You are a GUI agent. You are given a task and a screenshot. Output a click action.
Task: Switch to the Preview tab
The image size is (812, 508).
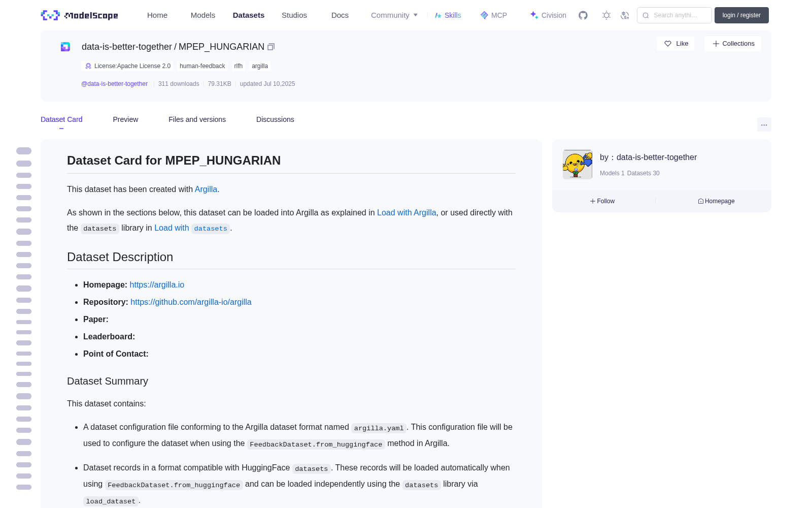point(125,119)
